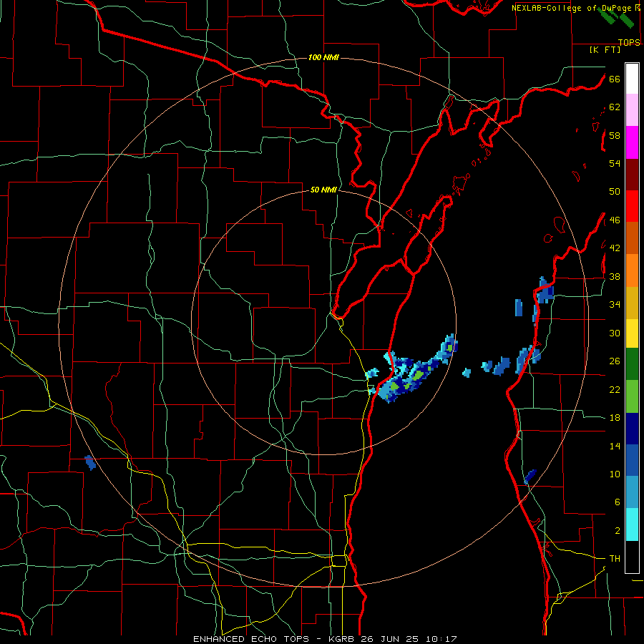Select the bright red legend swatch
644x644 pixels.
click(x=632, y=206)
